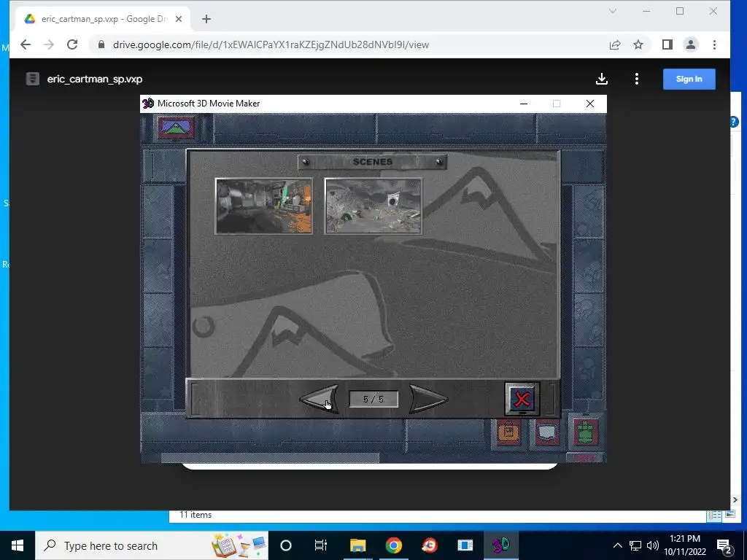Open volume control in system tray
This screenshot has height=560, width=747.
[x=653, y=545]
